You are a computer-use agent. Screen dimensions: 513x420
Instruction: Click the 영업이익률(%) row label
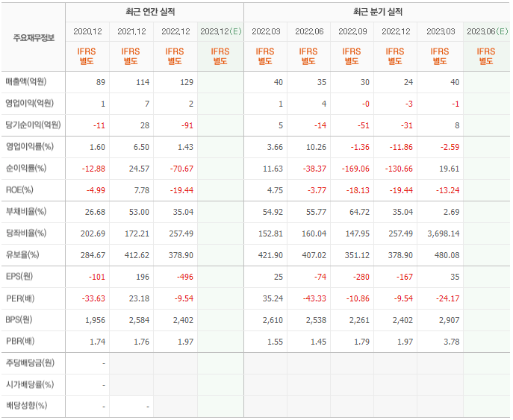[x=30, y=146]
